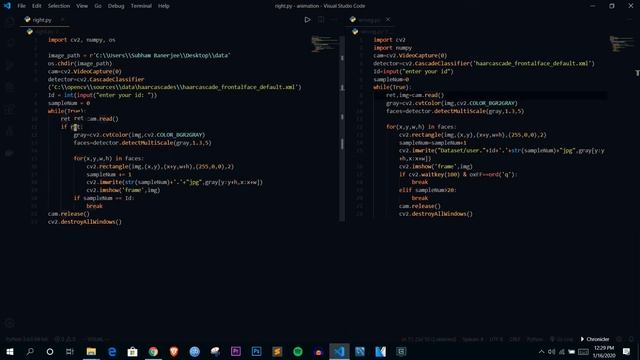Close the wrong.py editor tab
The height and width of the screenshot is (360, 640).
(x=388, y=20)
